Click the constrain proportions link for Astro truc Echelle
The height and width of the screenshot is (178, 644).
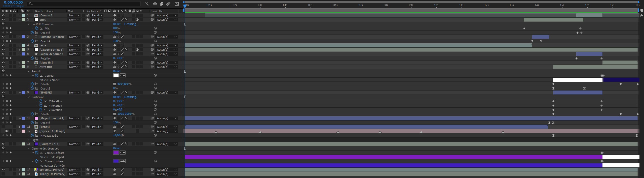click(x=115, y=84)
